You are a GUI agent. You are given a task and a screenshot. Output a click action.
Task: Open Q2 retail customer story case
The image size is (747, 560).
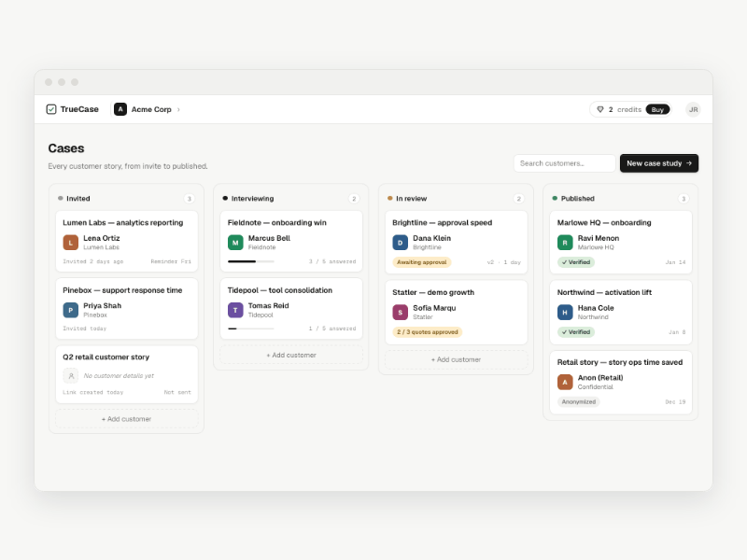tap(126, 374)
